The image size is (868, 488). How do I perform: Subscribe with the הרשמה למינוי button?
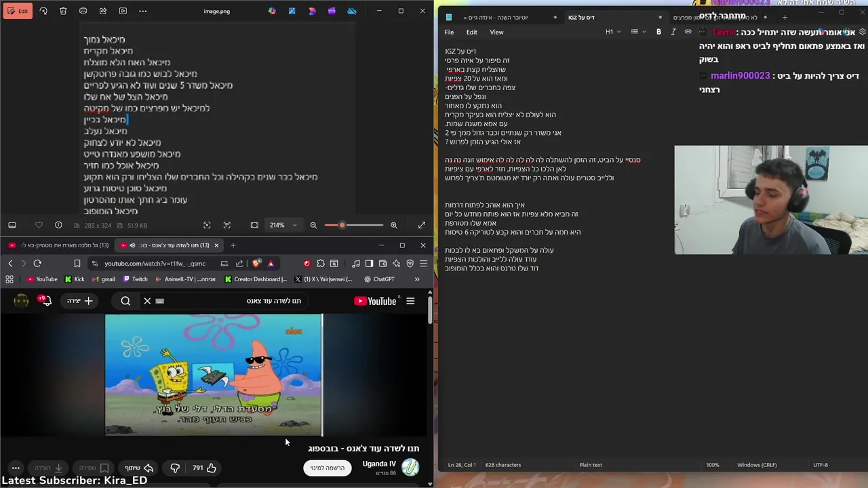[328, 468]
